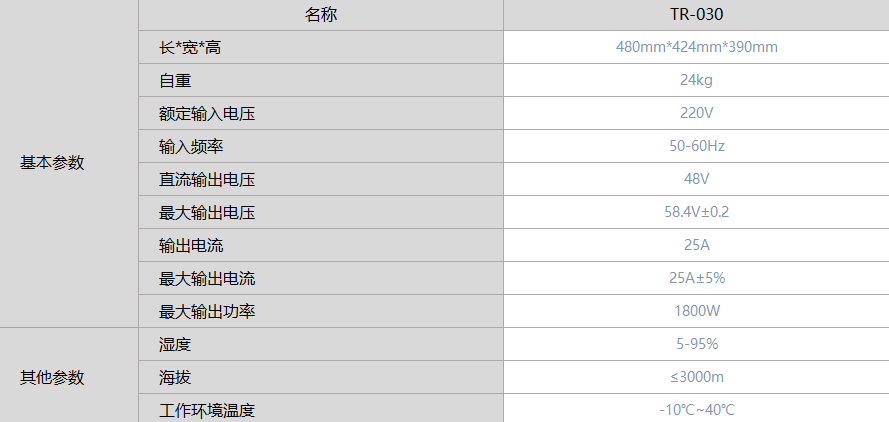Select the 工作环境温度 label cell
The image size is (889, 422).
(207, 410)
